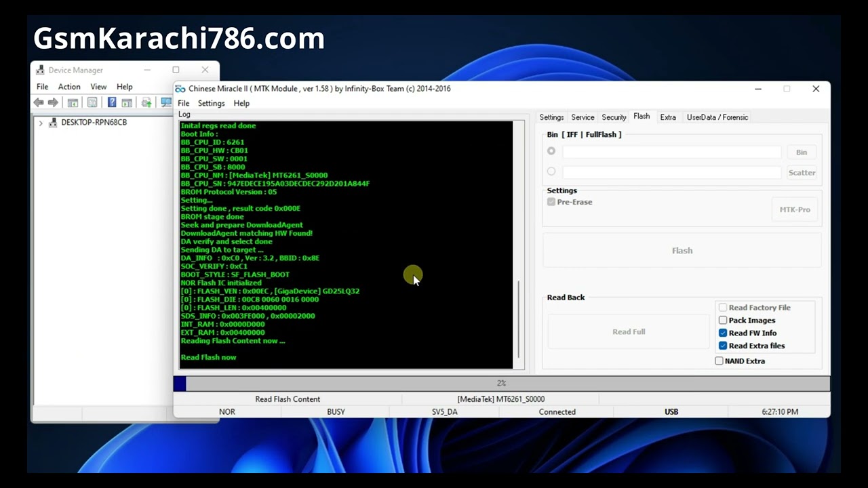Click 'SOC_VERIFY : 0xC1' log line

pos(214,266)
